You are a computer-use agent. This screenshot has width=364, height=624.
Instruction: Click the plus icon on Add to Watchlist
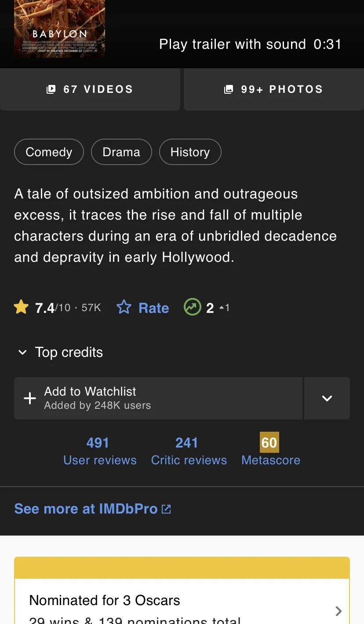[x=30, y=398]
